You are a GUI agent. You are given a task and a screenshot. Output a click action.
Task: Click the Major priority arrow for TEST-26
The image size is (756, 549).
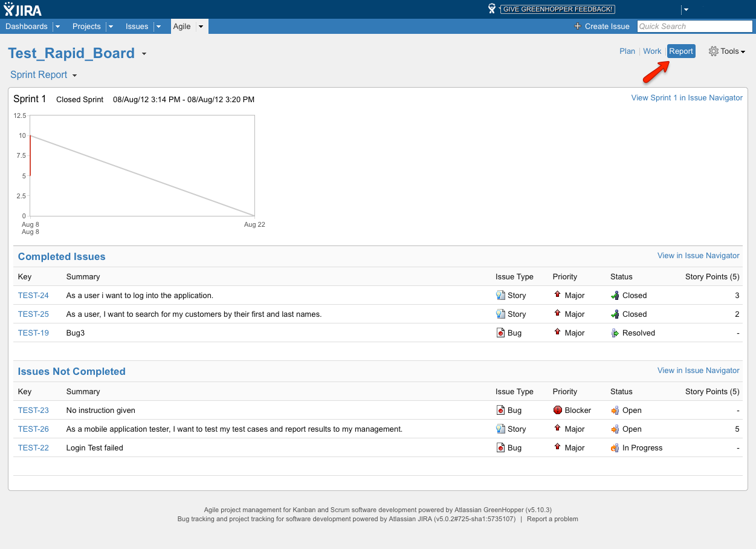coord(557,428)
